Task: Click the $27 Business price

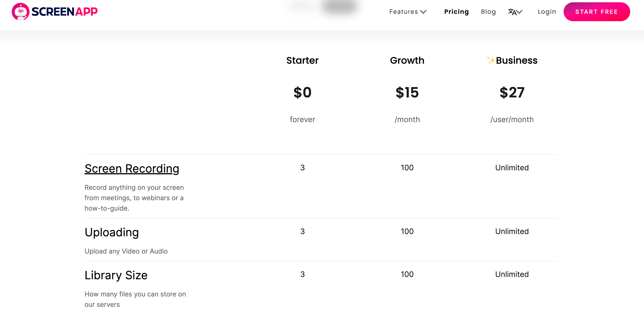Action: point(512,93)
